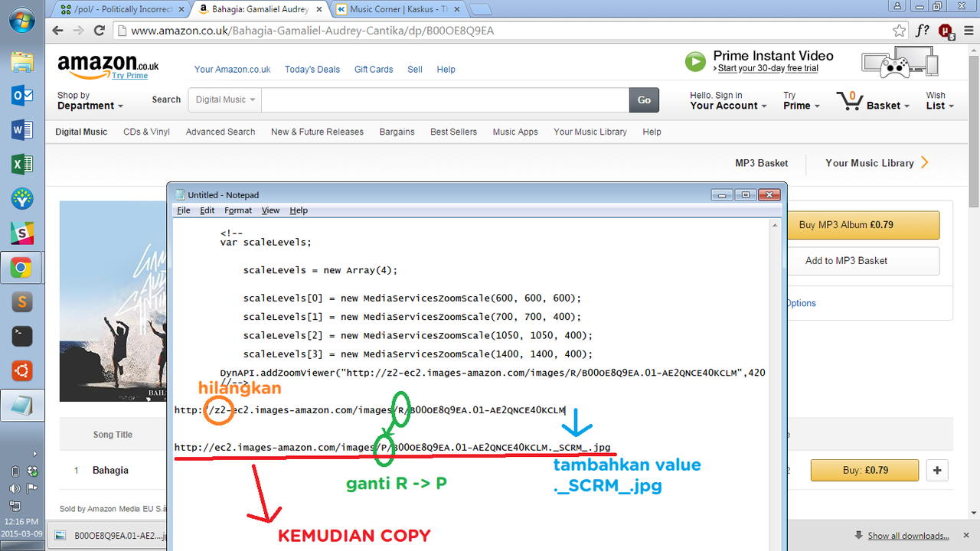This screenshot has width=980, height=551.
Task: Click the Bahagia song title
Action: pos(110,470)
